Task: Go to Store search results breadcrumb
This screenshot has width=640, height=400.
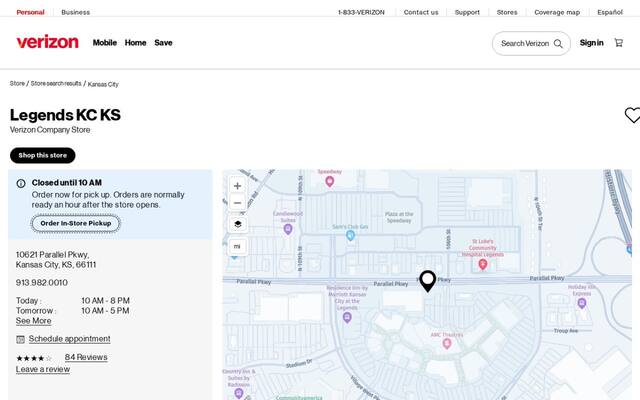Action: pyautogui.click(x=56, y=83)
